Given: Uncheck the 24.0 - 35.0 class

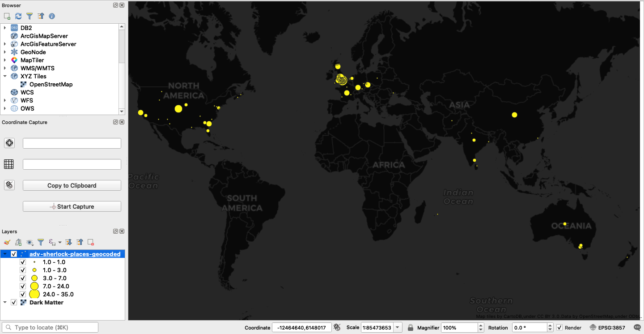Looking at the screenshot, I should (x=23, y=294).
